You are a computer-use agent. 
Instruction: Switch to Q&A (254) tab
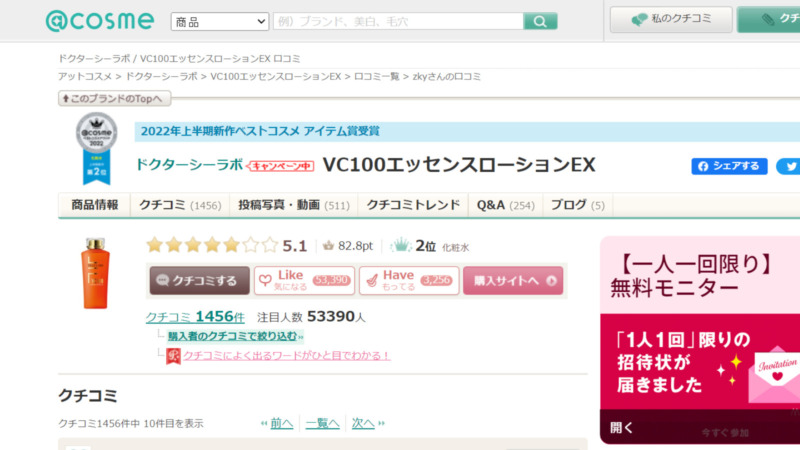click(x=506, y=205)
